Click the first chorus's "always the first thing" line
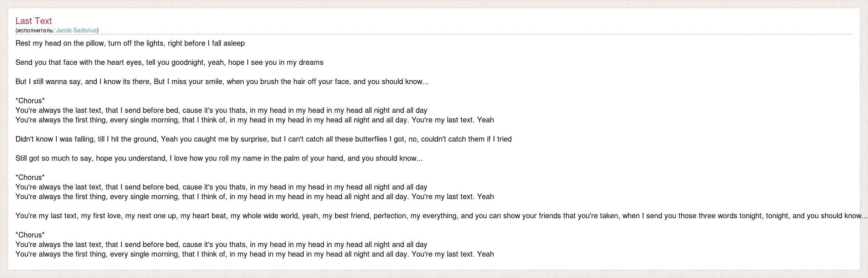This screenshot has width=868, height=278. (x=254, y=120)
